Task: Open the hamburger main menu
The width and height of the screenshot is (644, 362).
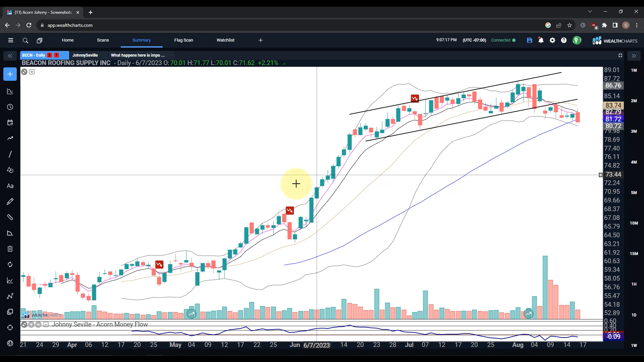Action: coord(11,40)
